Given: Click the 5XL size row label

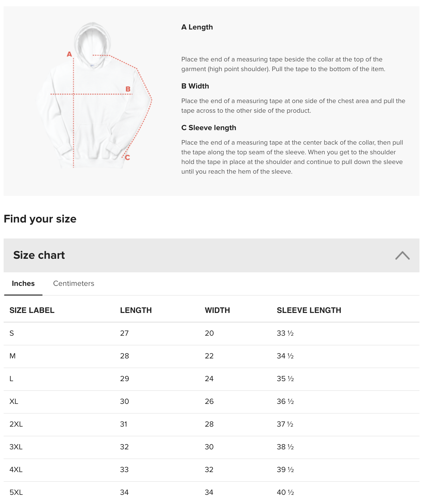Looking at the screenshot, I should [16, 492].
